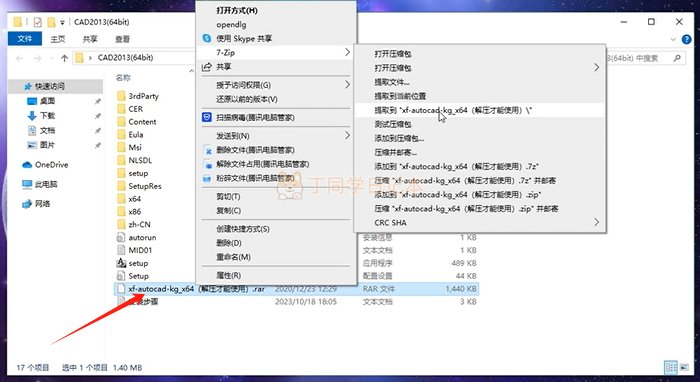The image size is (700, 382).
Task: Expand the CRC SHA submenu arrow
Action: click(x=596, y=222)
